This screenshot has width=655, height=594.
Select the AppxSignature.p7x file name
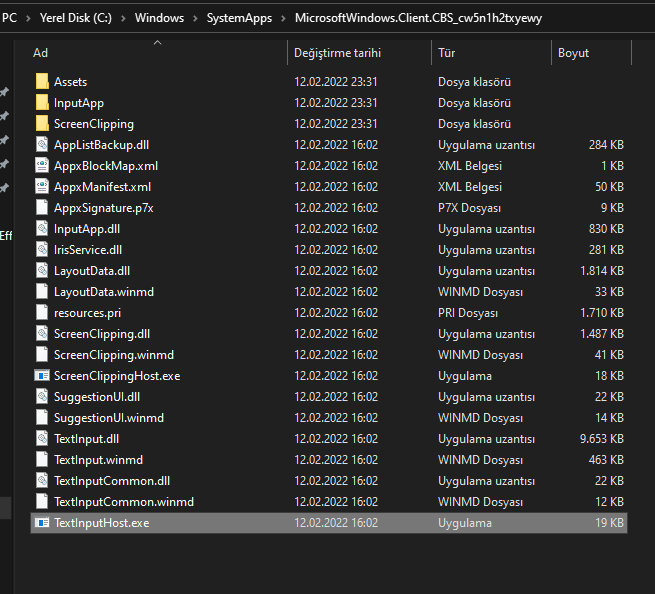point(104,208)
